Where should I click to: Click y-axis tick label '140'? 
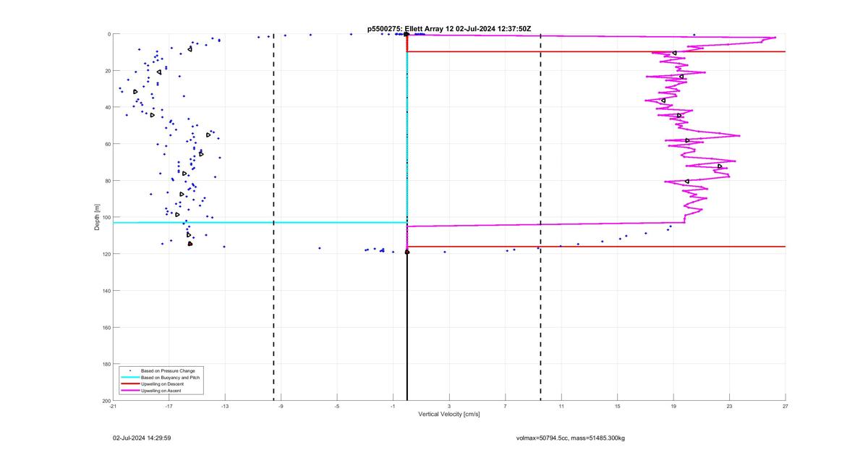point(106,291)
